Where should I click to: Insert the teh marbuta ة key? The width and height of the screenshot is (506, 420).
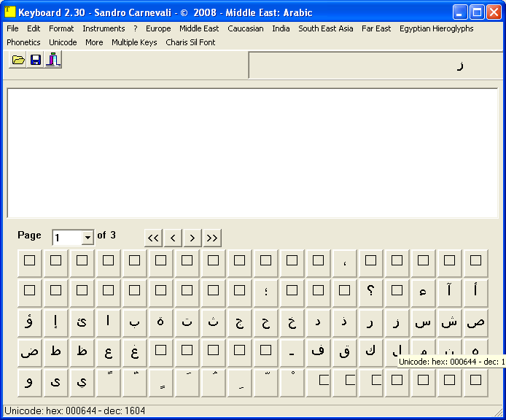pyautogui.click(x=160, y=323)
